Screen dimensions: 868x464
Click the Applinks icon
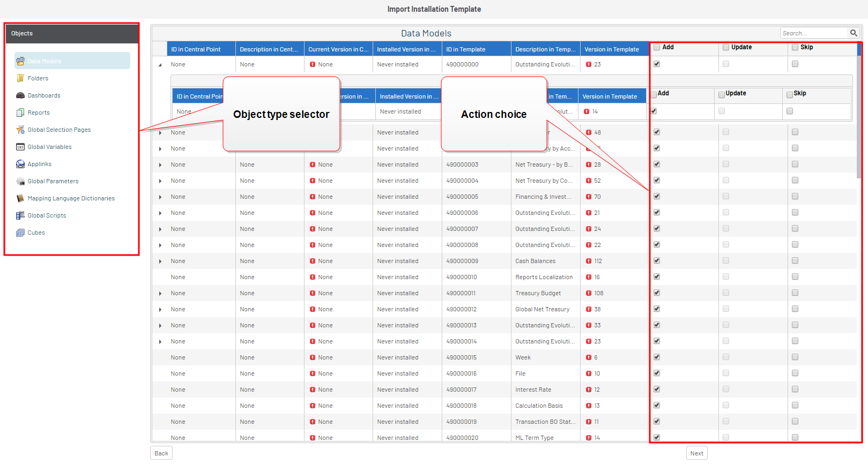pos(20,164)
